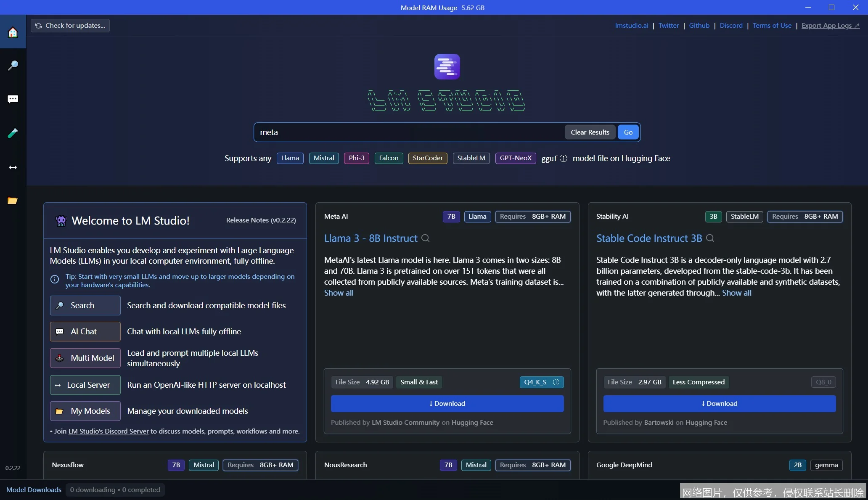Open LM Studio's Discord Server link

click(x=108, y=431)
